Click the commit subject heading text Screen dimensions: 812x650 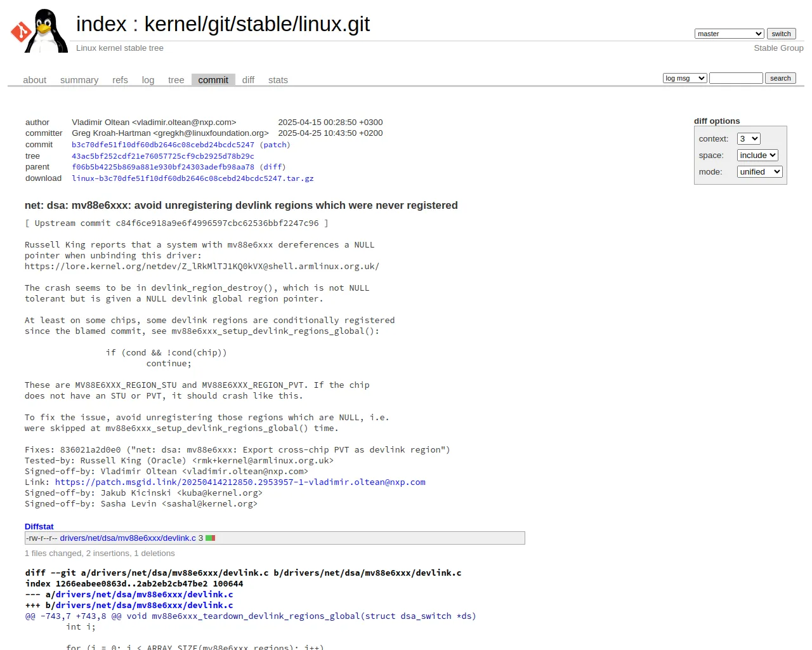tap(241, 206)
